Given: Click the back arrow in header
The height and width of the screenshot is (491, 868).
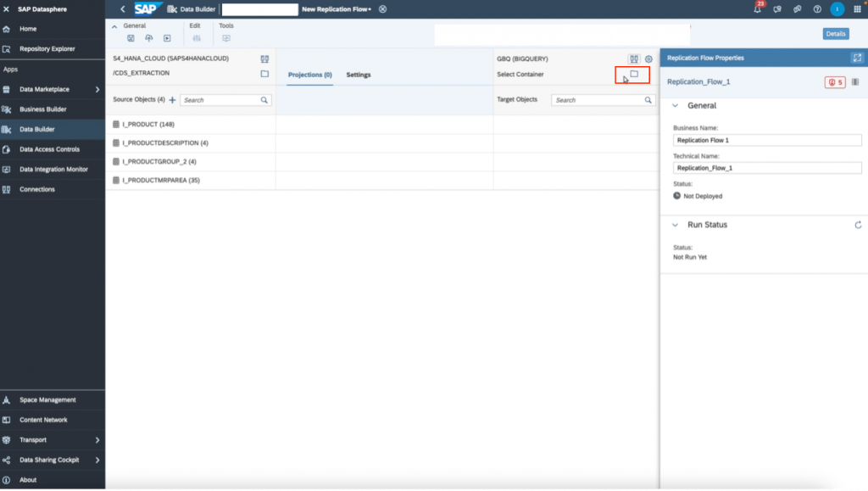Looking at the screenshot, I should click(123, 8).
